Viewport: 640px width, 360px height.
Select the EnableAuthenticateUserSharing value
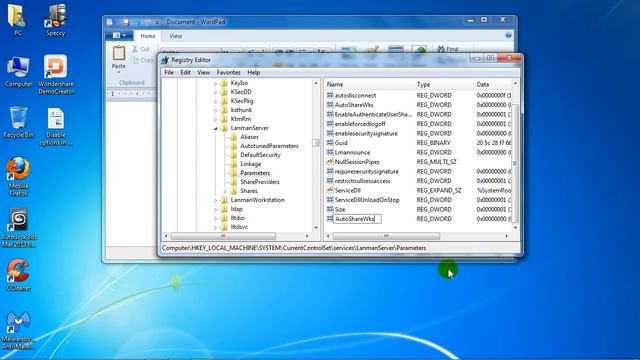(373, 114)
